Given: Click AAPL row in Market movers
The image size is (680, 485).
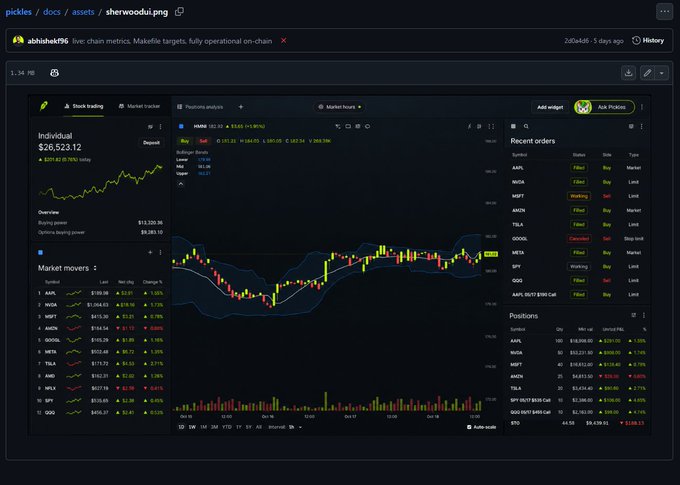Looking at the screenshot, I should pyautogui.click(x=100, y=293).
